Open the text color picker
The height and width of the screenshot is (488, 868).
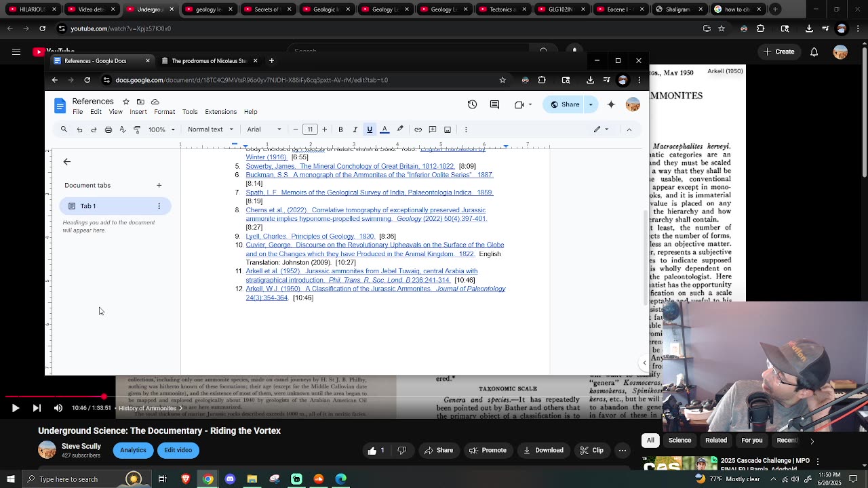tap(384, 129)
